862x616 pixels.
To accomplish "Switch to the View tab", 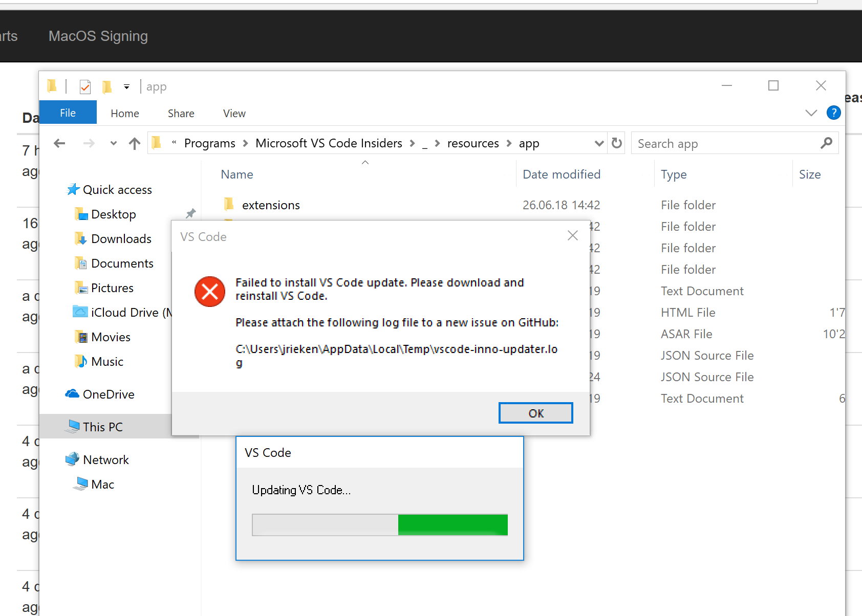I will [234, 113].
